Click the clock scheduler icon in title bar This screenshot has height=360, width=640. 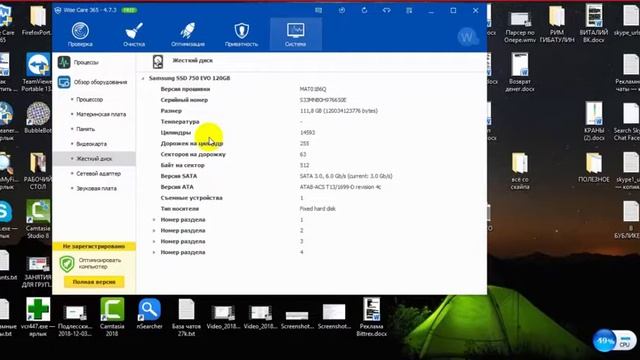(342, 11)
